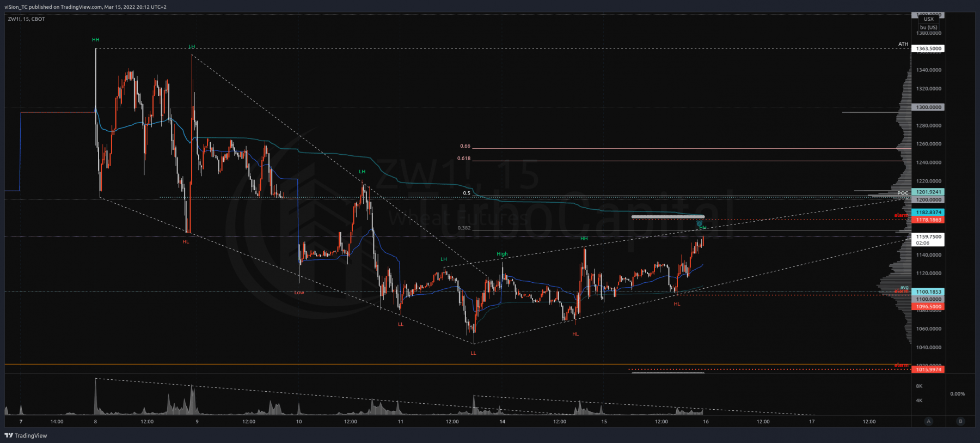
Task: Toggle the B scale button
Action: 960,421
